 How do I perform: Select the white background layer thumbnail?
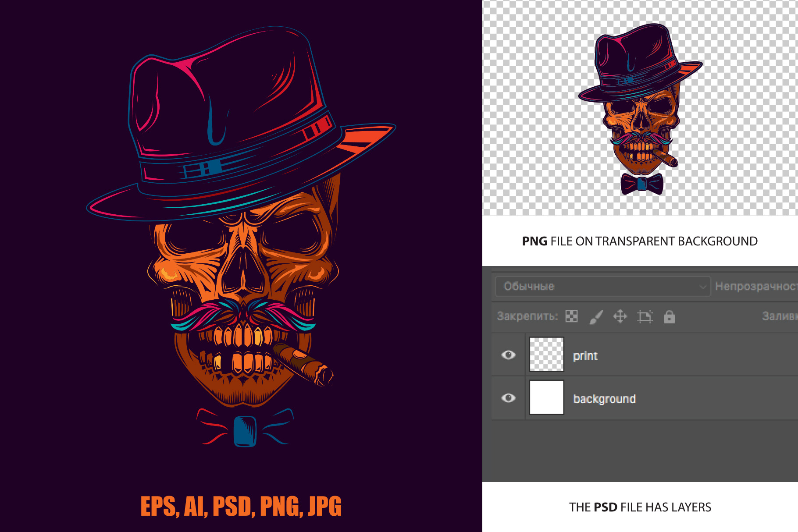[x=546, y=397]
